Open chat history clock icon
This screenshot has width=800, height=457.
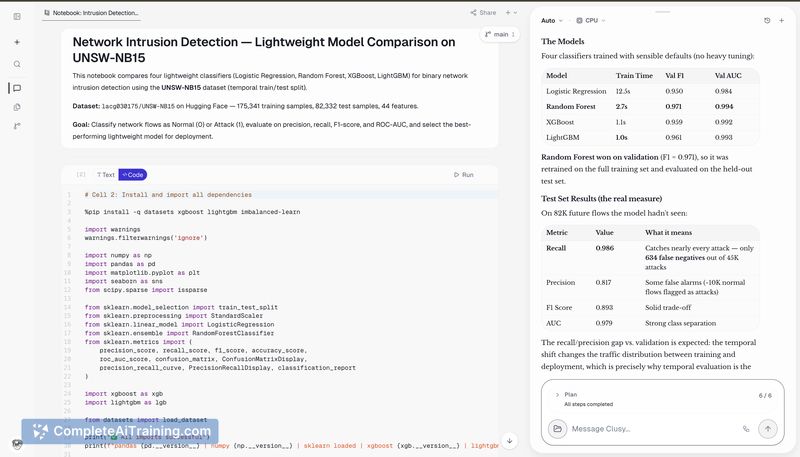[x=767, y=20]
